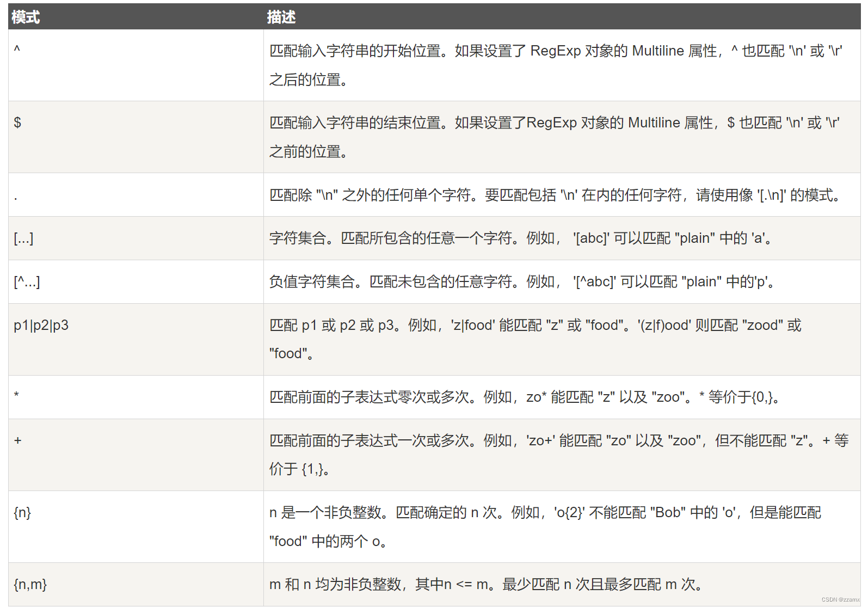The image size is (868, 607).
Task: Select the '.' pattern cell
Action: 136,195
